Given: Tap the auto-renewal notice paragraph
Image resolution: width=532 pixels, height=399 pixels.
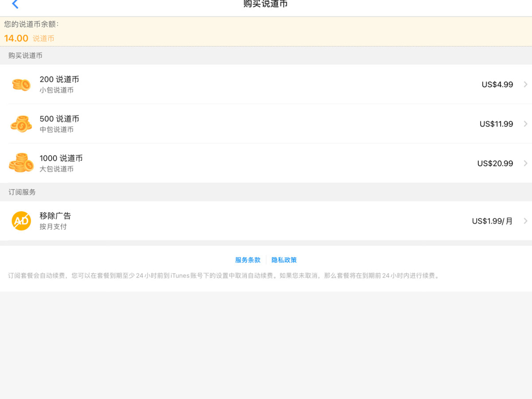Looking at the screenshot, I should 224,275.
